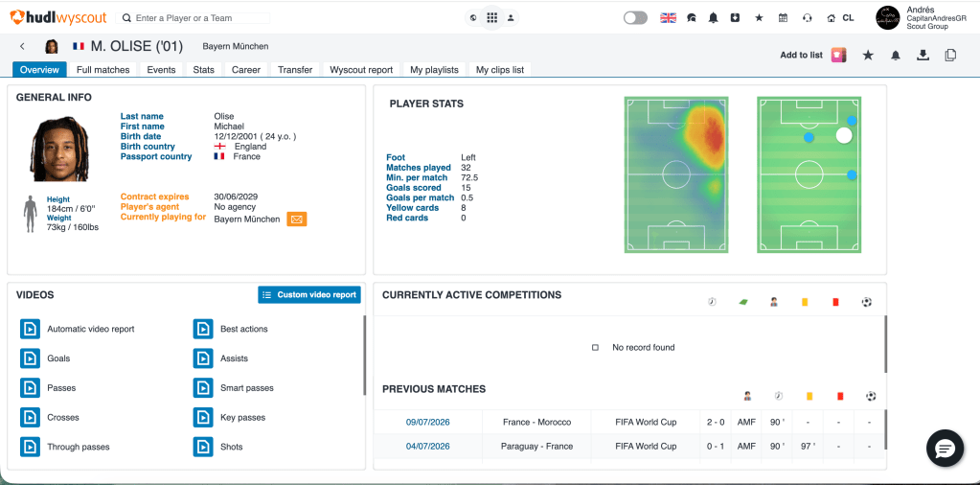Click the Videos panel scrollbar
This screenshot has width=980, height=485.
tap(364, 355)
